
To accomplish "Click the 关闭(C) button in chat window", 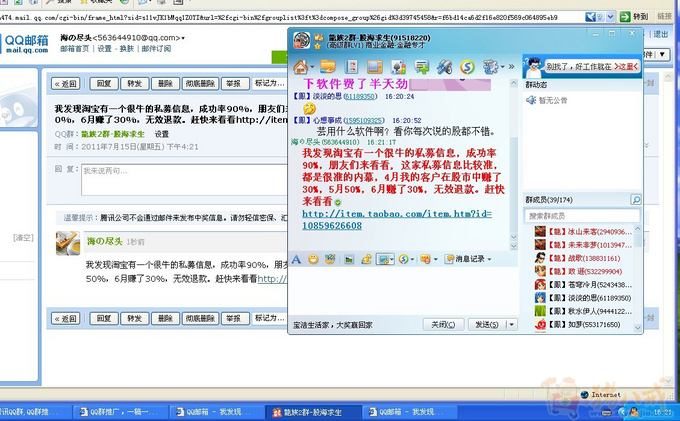I will point(443,324).
